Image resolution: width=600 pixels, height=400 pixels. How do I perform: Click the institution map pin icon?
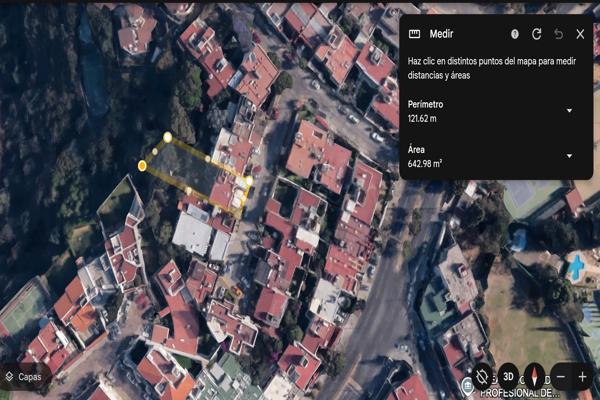click(467, 385)
